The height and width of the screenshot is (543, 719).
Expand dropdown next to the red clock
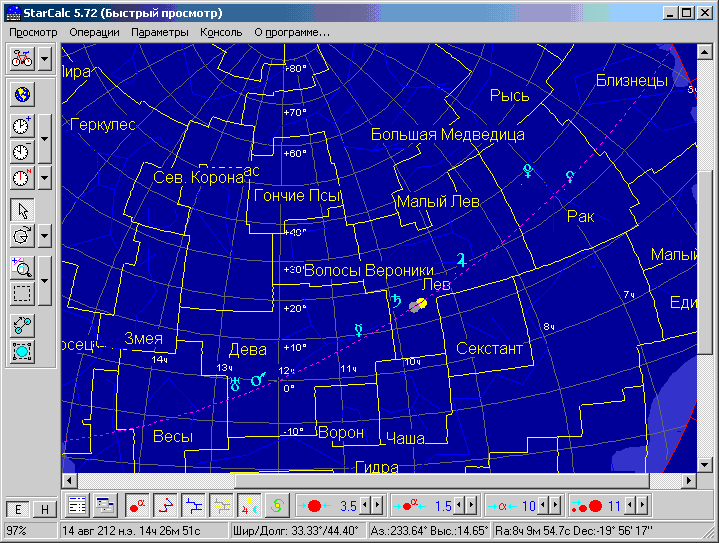[45, 178]
